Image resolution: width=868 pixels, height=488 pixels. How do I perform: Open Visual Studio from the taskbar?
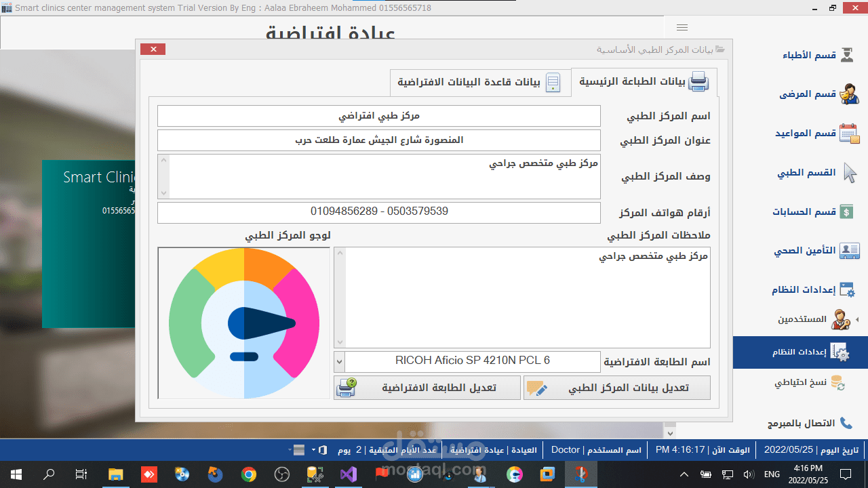click(349, 474)
